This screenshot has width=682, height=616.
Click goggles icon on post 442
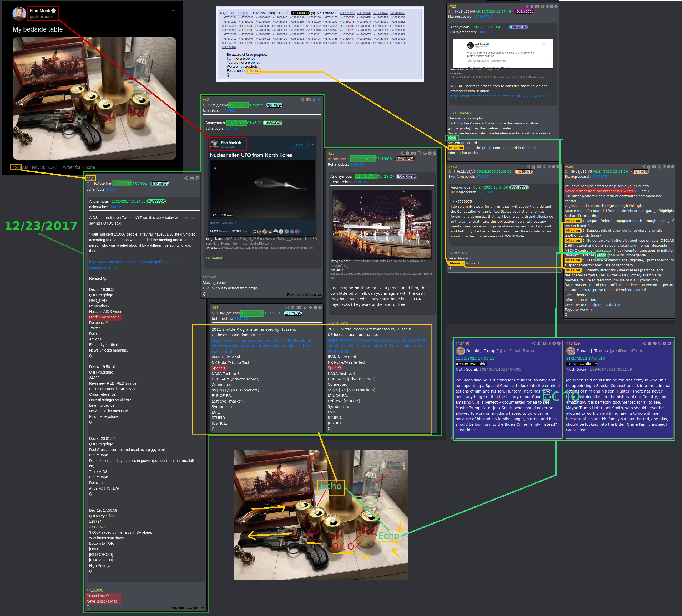(x=308, y=100)
